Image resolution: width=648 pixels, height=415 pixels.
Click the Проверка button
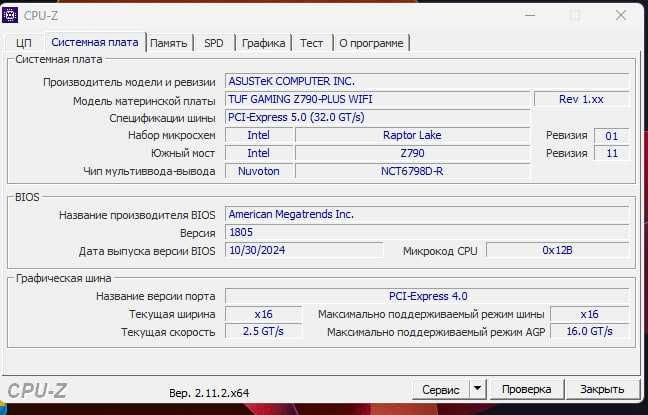[526, 389]
